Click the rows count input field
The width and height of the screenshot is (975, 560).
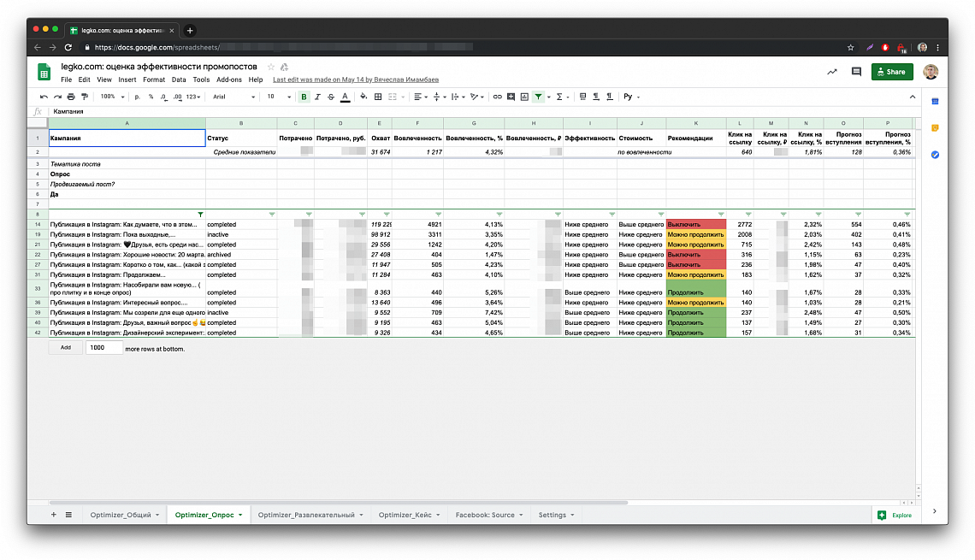point(103,348)
